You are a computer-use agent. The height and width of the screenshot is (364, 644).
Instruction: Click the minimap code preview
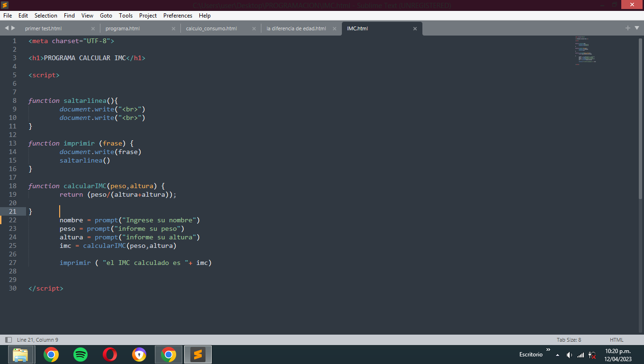tap(586, 50)
